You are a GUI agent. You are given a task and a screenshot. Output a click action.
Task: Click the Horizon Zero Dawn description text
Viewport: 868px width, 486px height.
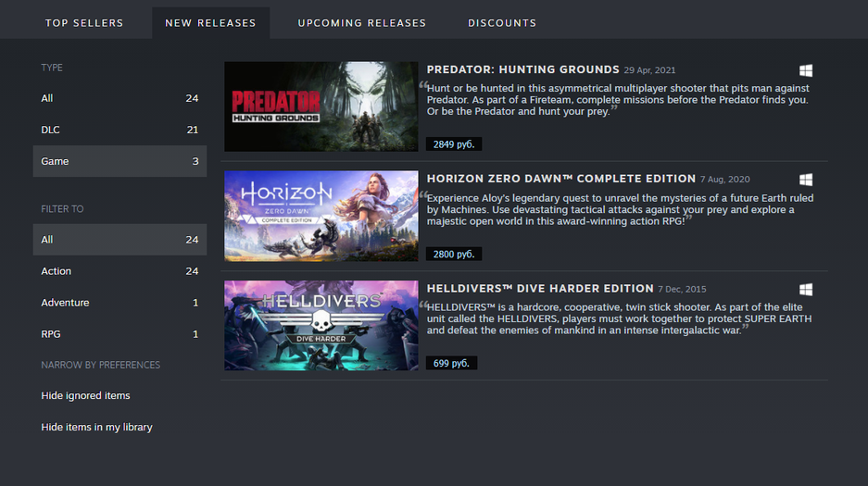[618, 209]
